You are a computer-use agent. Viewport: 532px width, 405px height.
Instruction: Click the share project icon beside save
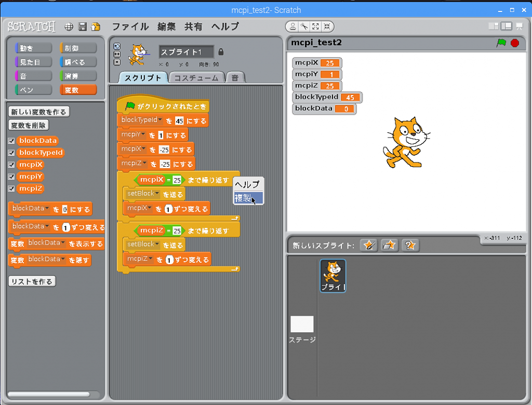point(96,27)
